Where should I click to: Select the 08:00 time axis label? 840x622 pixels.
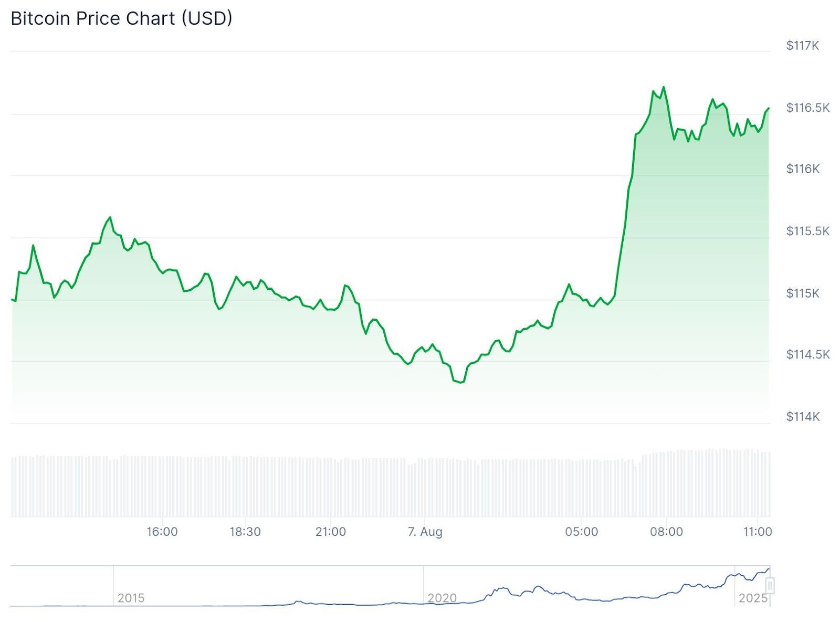[x=666, y=532]
